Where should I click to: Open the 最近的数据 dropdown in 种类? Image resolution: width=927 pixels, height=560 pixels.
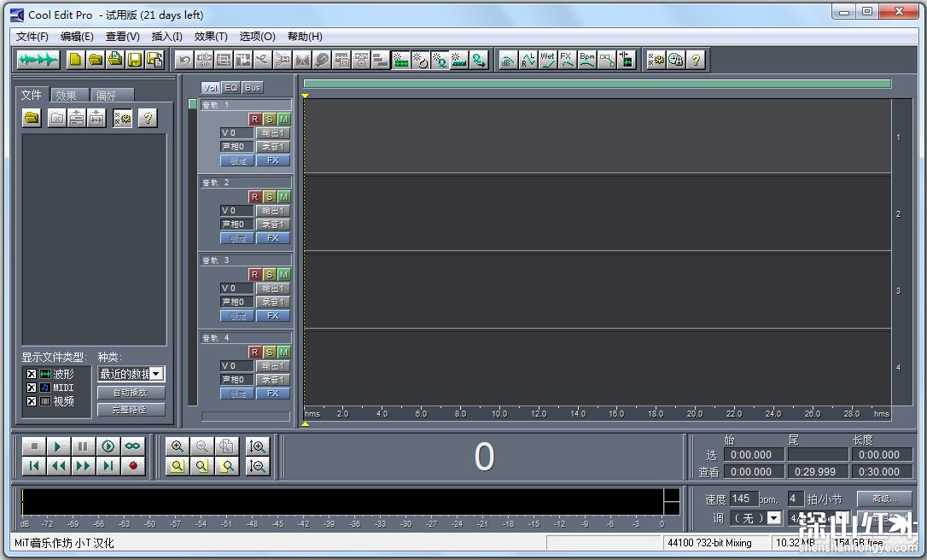point(157,373)
